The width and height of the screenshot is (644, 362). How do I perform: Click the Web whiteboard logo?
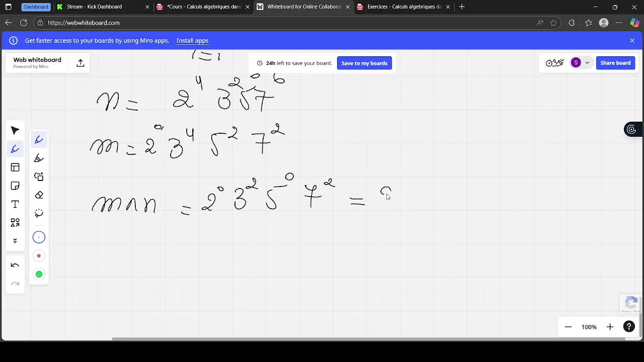coord(37,62)
